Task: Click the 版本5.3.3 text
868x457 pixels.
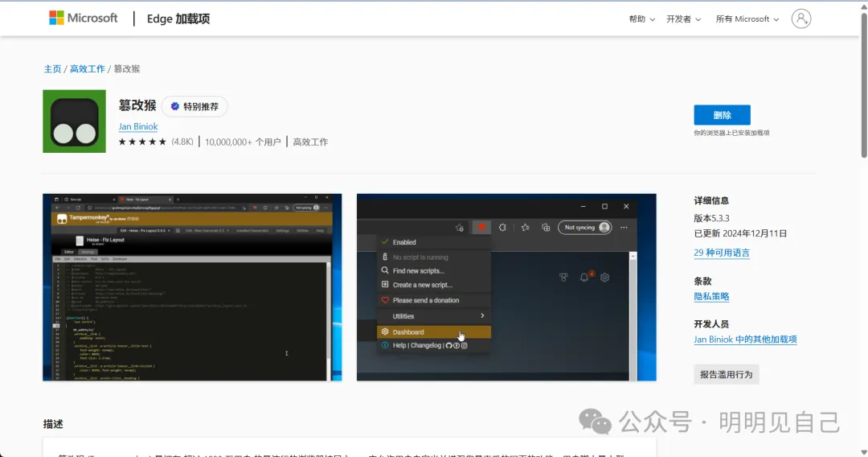Action: (x=711, y=218)
